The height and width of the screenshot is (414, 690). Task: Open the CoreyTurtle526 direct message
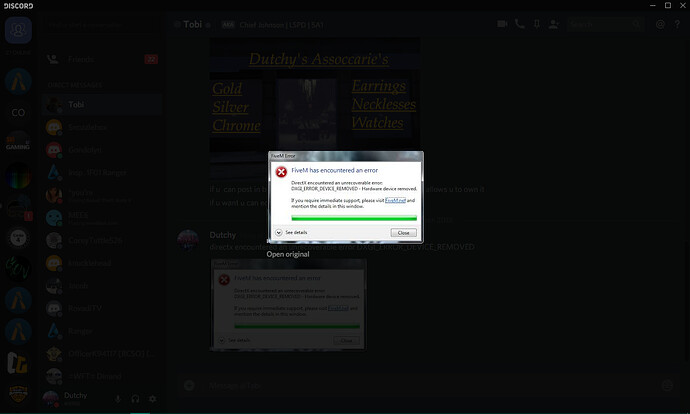102,240
